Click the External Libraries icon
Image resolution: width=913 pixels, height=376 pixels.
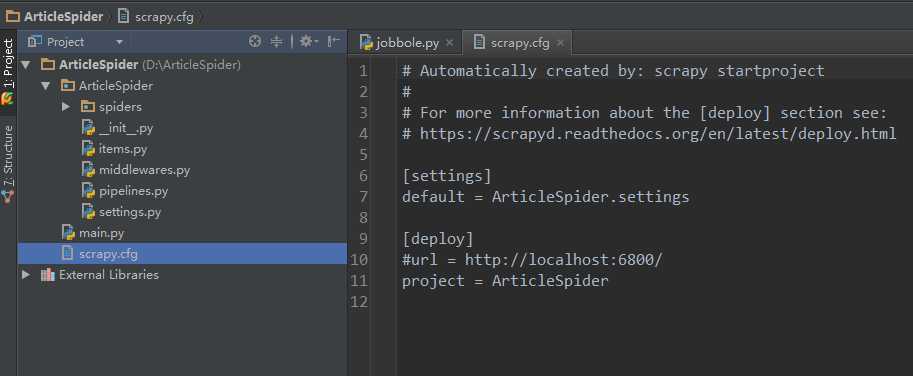[48, 275]
